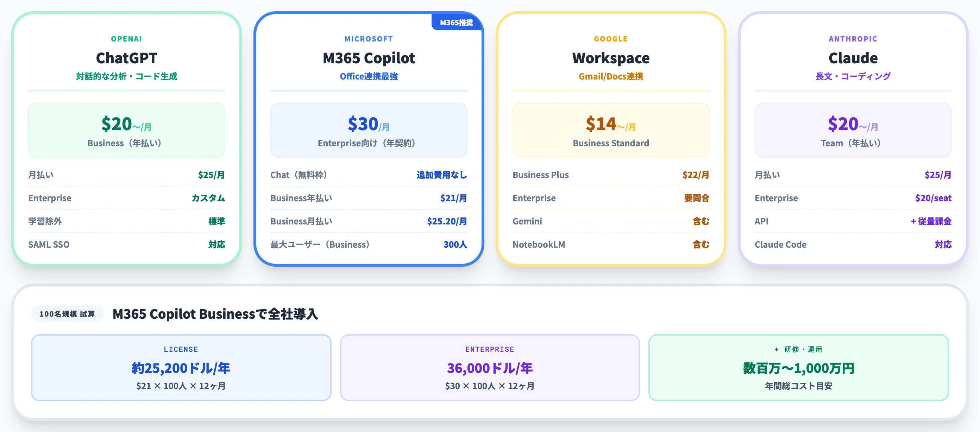Select 数百万〜1,000万円 figure
The image size is (980, 432).
pos(798,368)
